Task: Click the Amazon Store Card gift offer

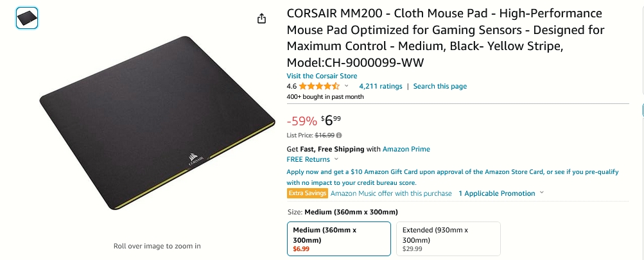Action: tap(452, 177)
